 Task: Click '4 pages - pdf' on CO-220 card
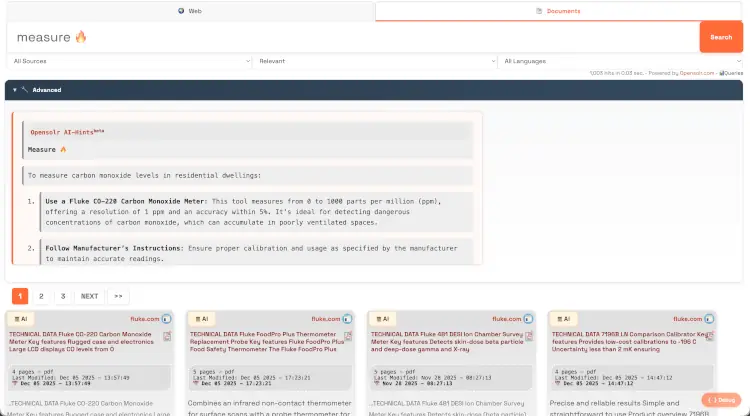point(33,372)
